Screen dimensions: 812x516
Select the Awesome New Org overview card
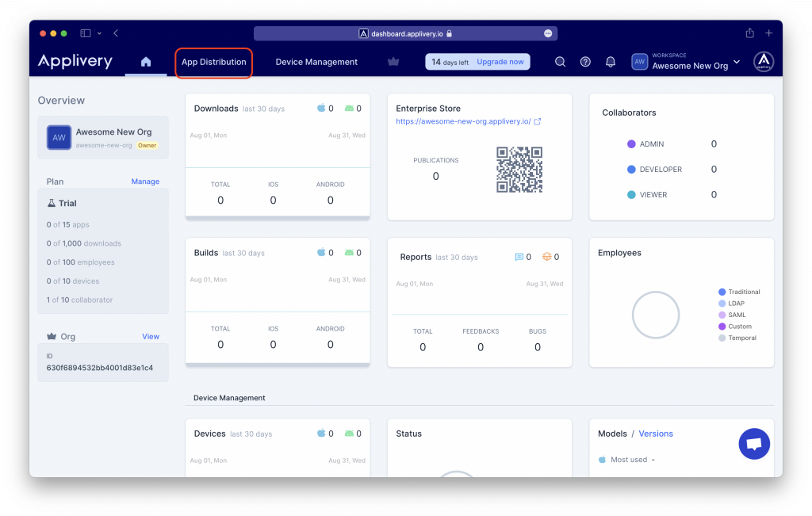103,138
